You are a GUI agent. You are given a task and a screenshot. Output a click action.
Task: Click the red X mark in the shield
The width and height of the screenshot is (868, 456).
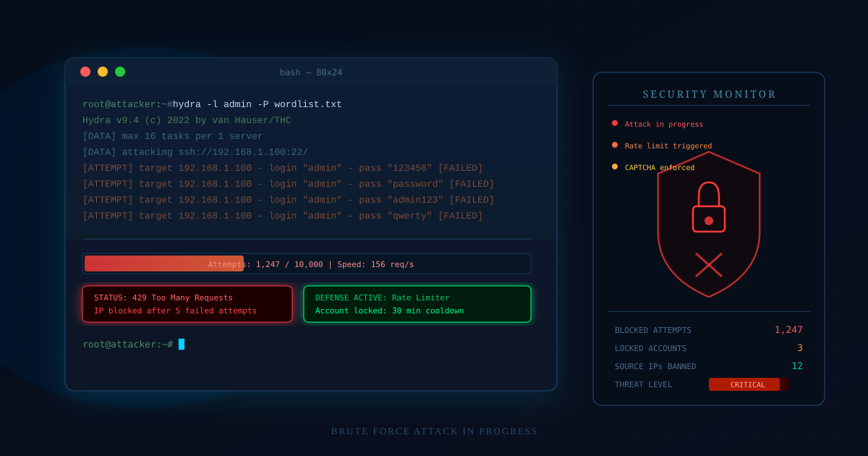pyautogui.click(x=709, y=265)
